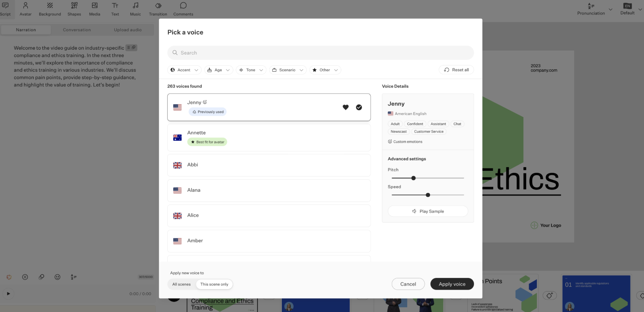Click the Chat tag
This screenshot has height=312, width=644.
(457, 124)
